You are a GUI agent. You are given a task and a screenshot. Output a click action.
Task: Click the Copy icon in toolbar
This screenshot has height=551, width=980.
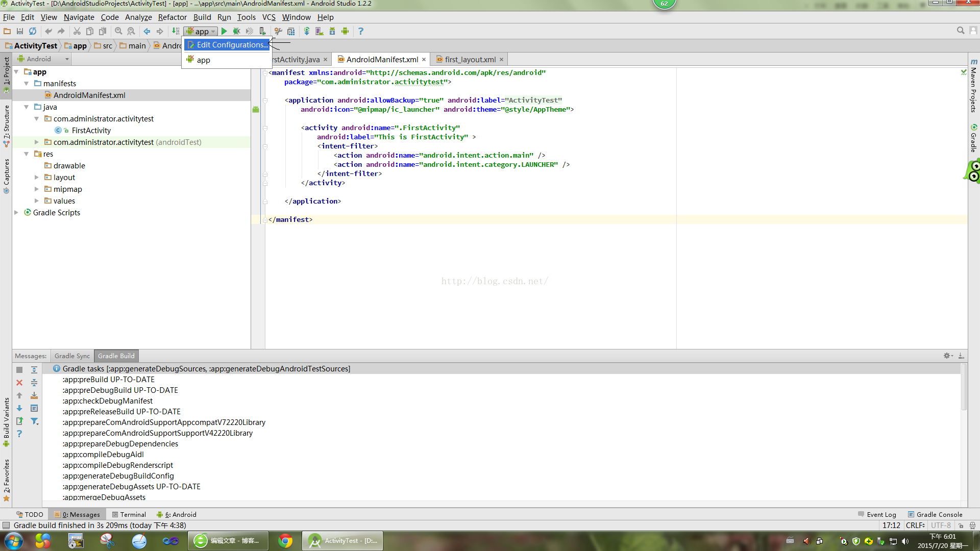tap(90, 31)
